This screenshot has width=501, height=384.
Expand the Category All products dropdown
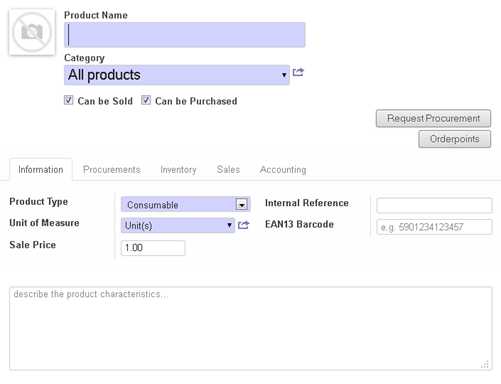click(x=177, y=75)
